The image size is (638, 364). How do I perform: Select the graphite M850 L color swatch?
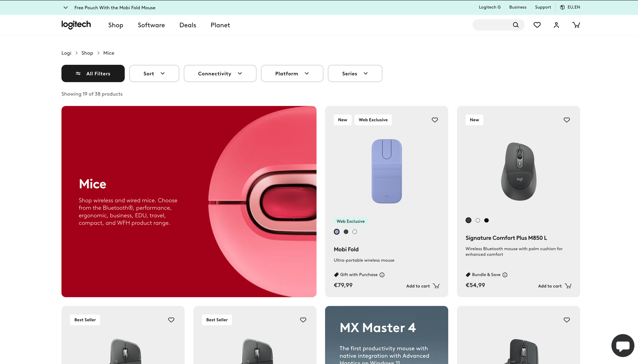[x=468, y=220]
